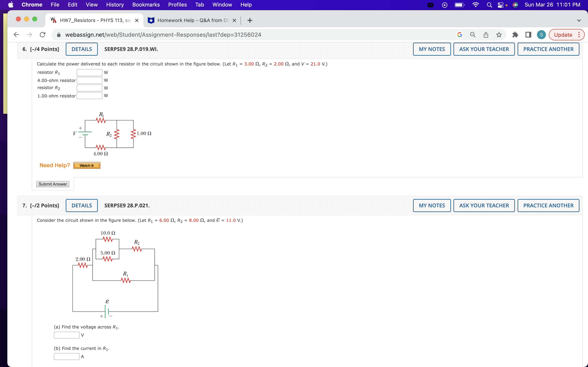Reload the WebAssign page

tap(42, 35)
